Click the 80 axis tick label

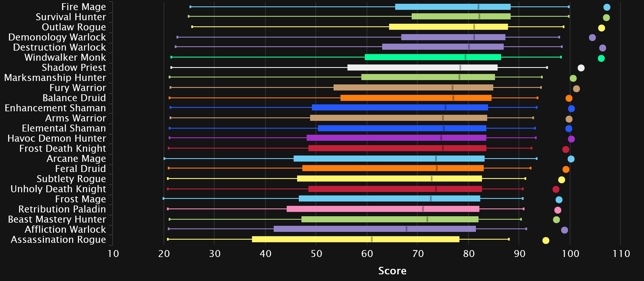point(469,254)
